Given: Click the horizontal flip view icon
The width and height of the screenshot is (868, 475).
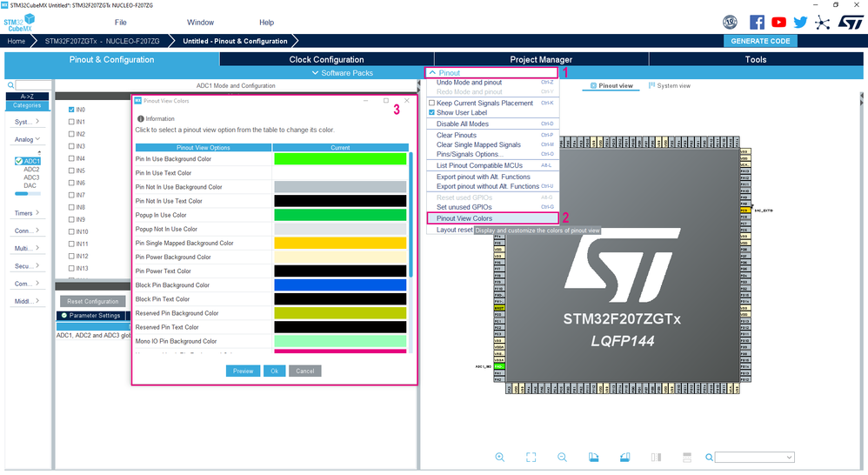Looking at the screenshot, I should click(656, 458).
